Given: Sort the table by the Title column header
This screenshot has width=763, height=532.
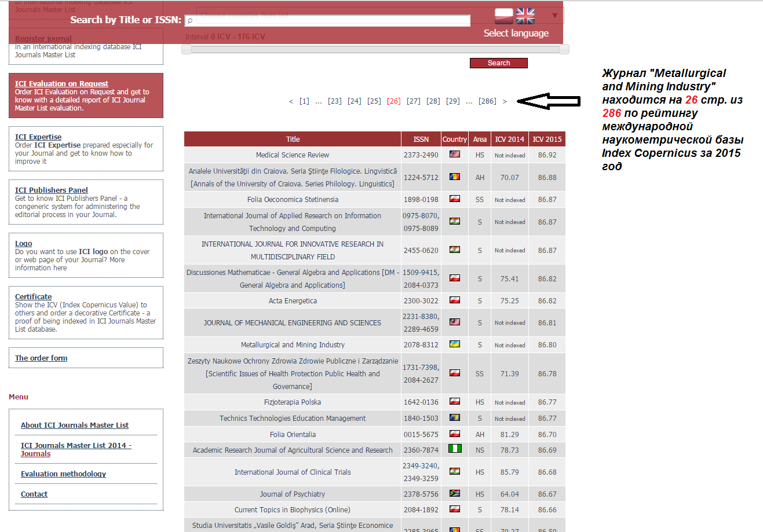Looking at the screenshot, I should 293,139.
